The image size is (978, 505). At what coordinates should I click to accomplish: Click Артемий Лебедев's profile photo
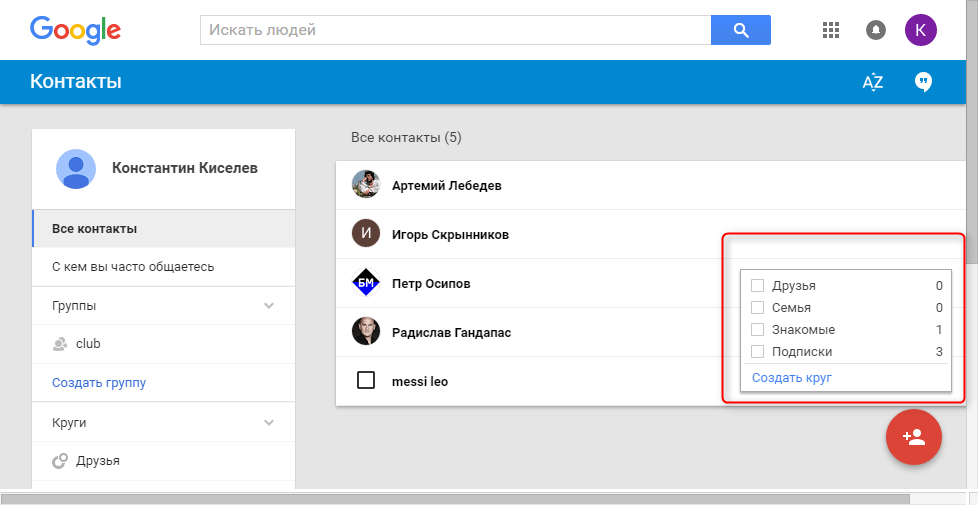366,185
